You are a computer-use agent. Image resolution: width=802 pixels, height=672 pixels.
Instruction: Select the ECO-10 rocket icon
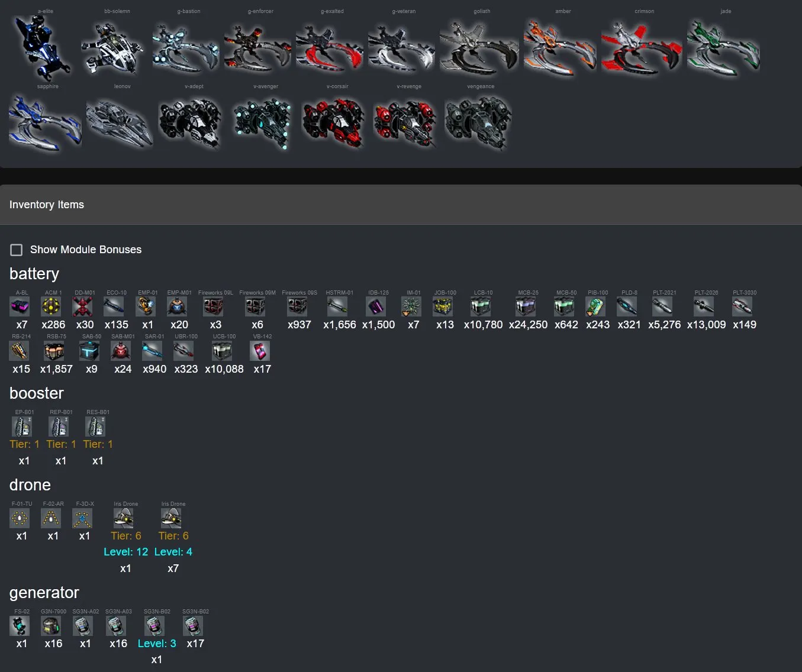[114, 306]
